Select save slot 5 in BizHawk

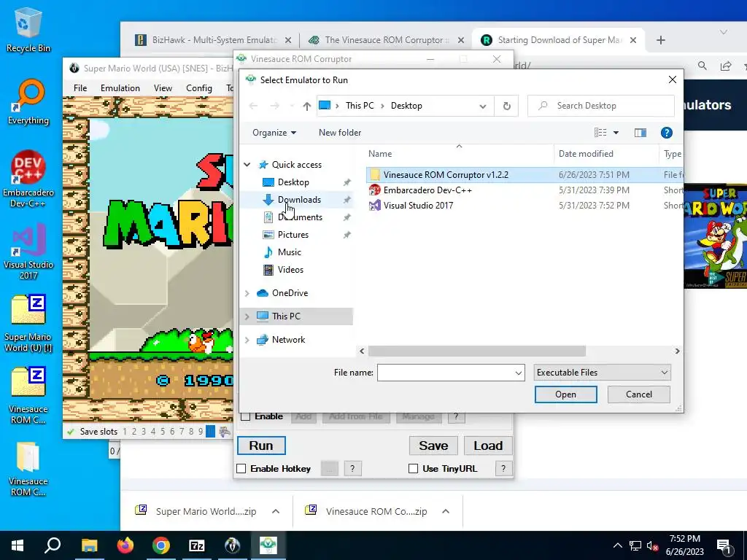point(163,432)
